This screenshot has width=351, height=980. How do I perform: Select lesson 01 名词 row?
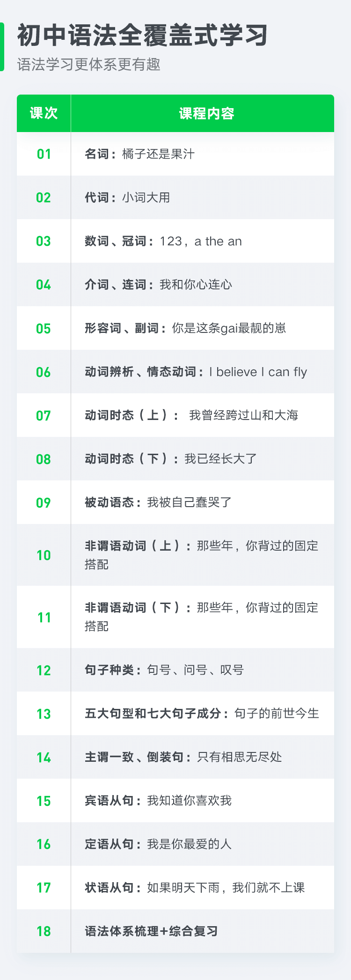click(x=175, y=154)
